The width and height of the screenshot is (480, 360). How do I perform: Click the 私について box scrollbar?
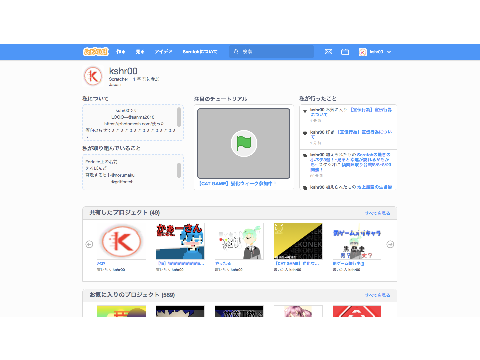(179, 117)
